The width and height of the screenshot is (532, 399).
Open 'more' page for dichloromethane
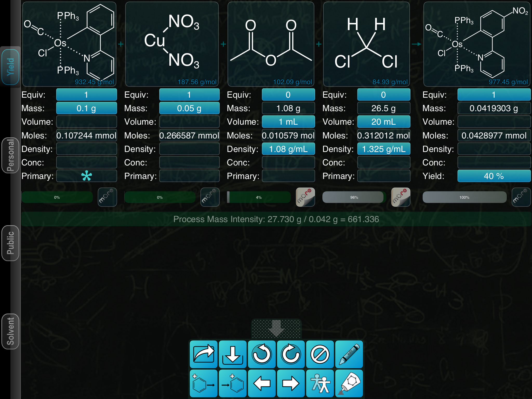click(401, 197)
